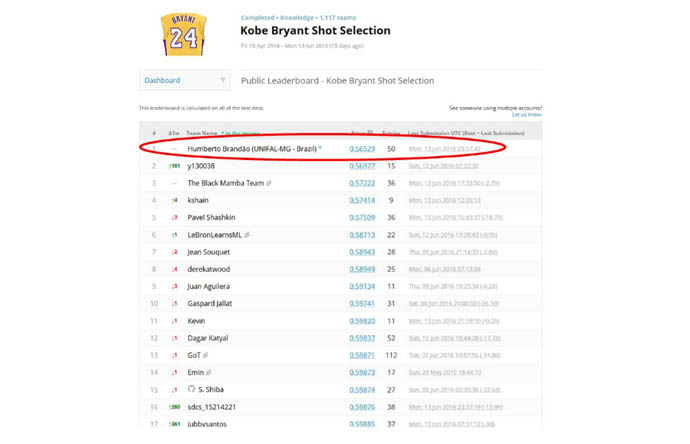Click the GitHub icon beside S. Shiba
The image size is (690, 444).
(x=191, y=390)
